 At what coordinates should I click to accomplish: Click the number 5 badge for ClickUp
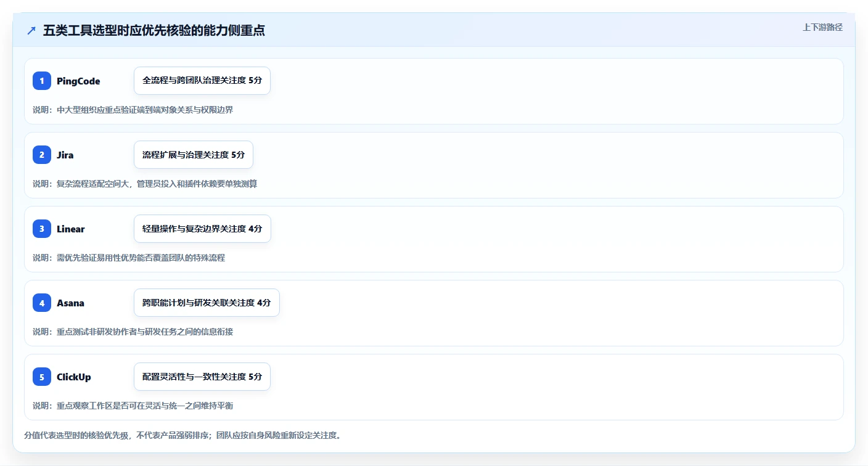pos(42,377)
